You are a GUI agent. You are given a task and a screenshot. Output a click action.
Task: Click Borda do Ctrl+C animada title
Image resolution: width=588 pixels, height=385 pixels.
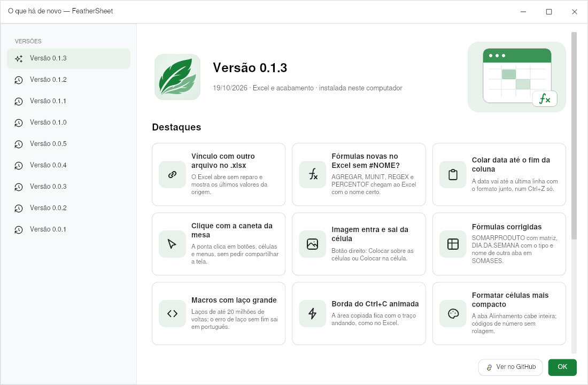coord(375,304)
